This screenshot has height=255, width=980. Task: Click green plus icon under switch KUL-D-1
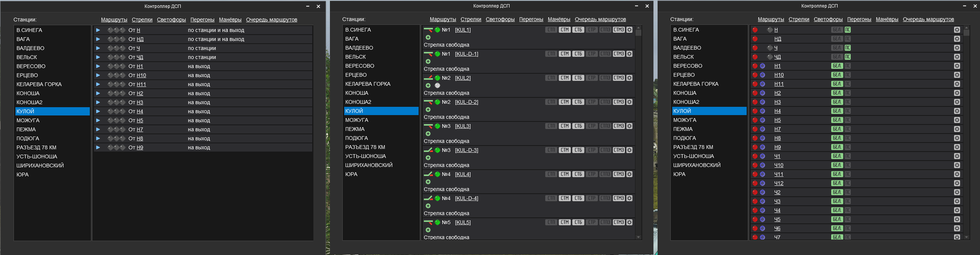(x=428, y=62)
